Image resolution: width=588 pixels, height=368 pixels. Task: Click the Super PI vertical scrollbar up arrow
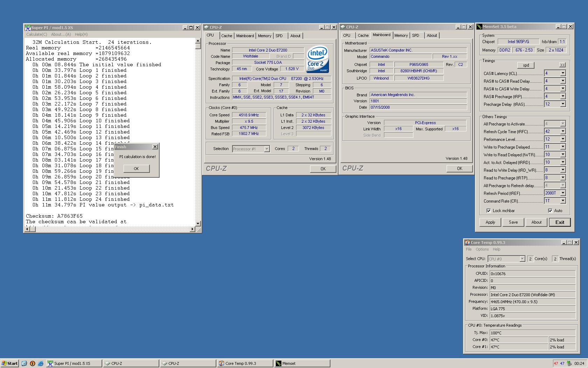click(198, 41)
